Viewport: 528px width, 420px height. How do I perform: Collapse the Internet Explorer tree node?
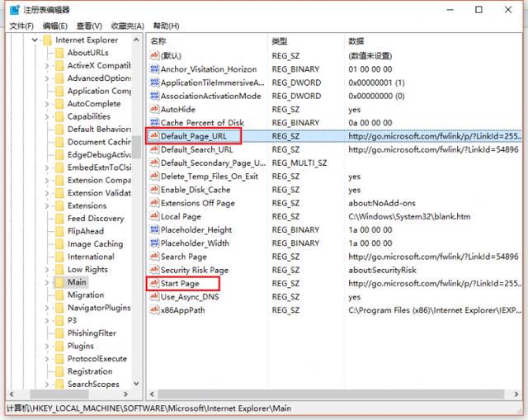(x=35, y=40)
